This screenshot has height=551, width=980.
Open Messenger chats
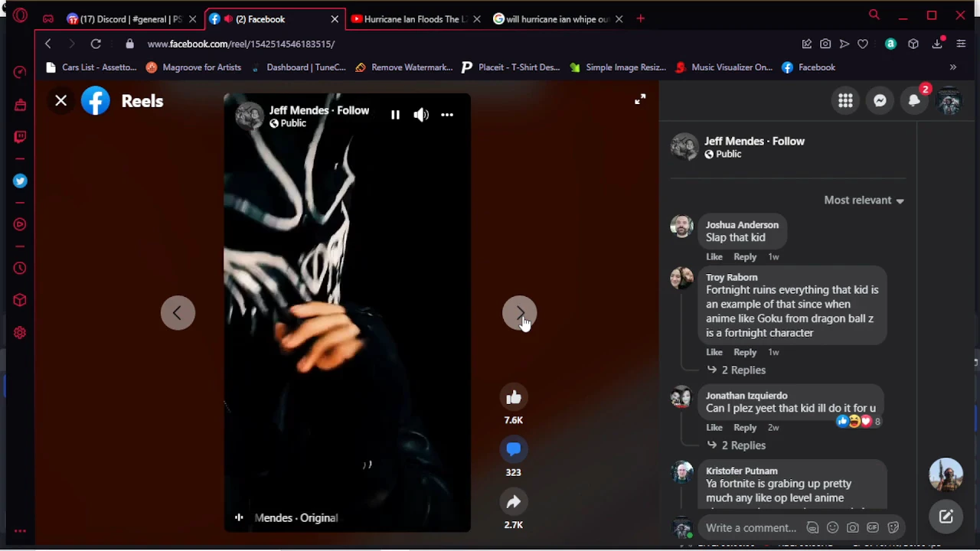(880, 100)
